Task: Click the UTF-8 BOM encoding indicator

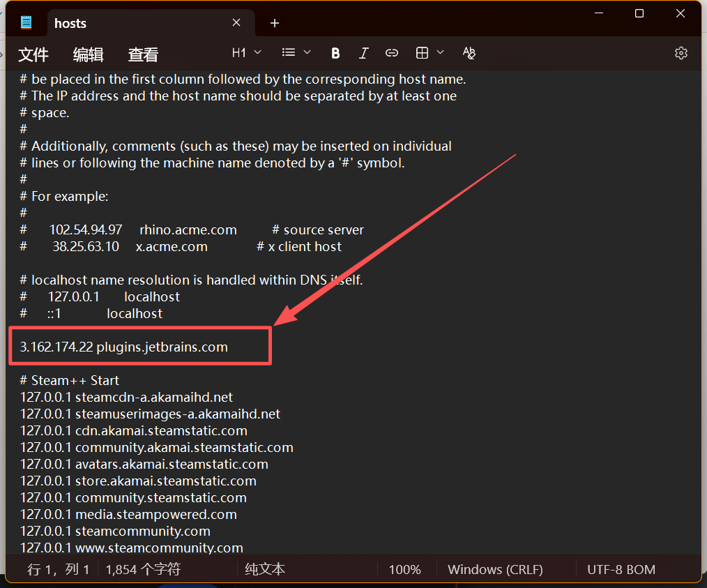Action: pyautogui.click(x=621, y=569)
